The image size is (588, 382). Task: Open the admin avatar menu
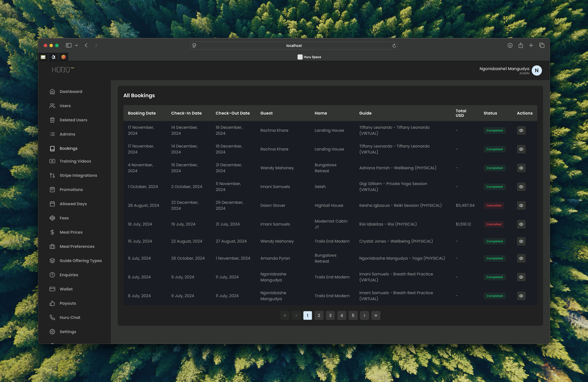[x=537, y=70]
